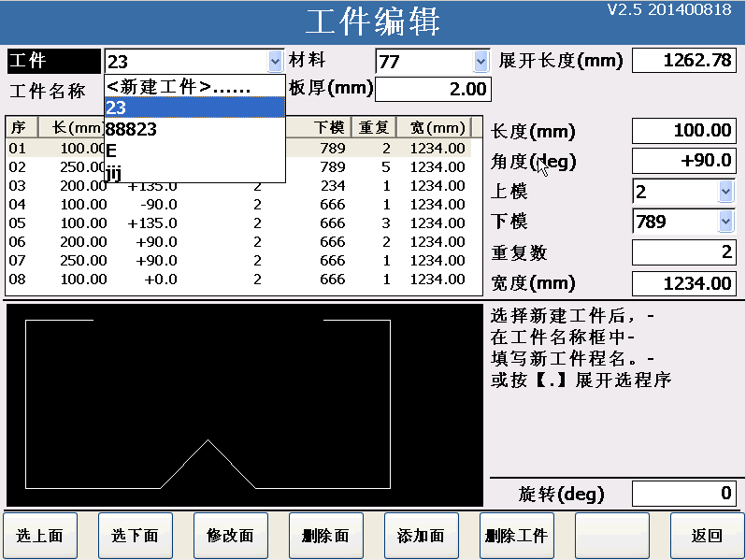
Task: Select table row 06
Action: click(239, 242)
